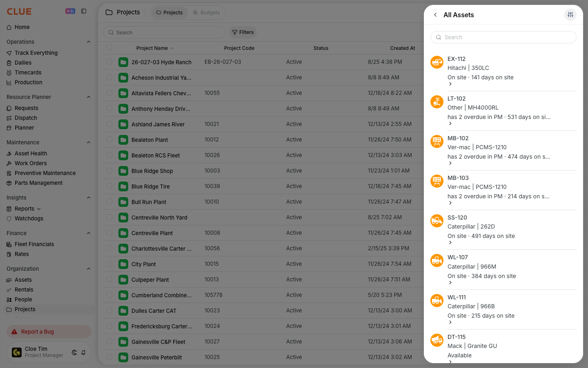Check the Blue Ridge Shop row checkbox
The height and width of the screenshot is (368, 588).
(109, 171)
